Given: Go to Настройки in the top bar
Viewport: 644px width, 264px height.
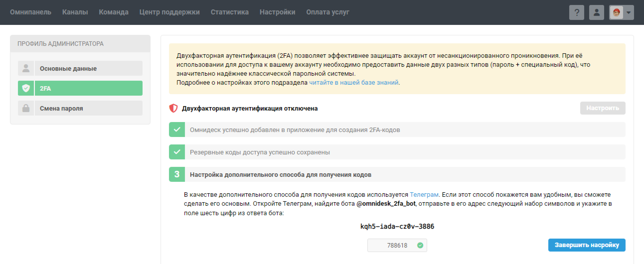Looking at the screenshot, I should [277, 12].
